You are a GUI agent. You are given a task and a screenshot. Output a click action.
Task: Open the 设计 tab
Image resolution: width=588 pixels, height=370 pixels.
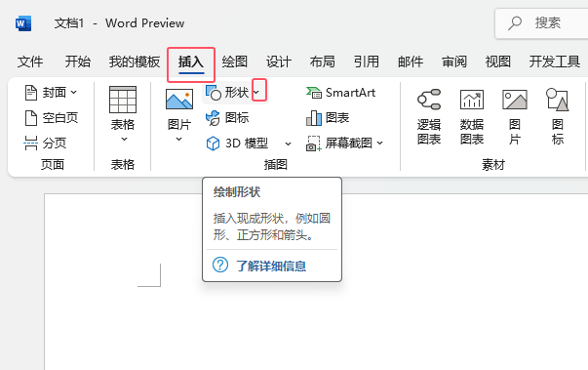(279, 62)
